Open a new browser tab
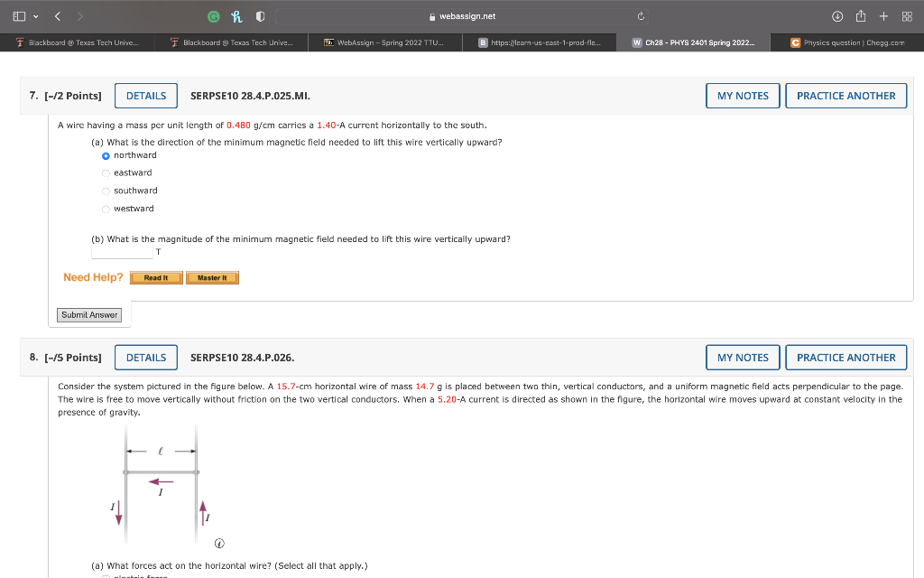Image resolution: width=924 pixels, height=578 pixels. coord(885,15)
